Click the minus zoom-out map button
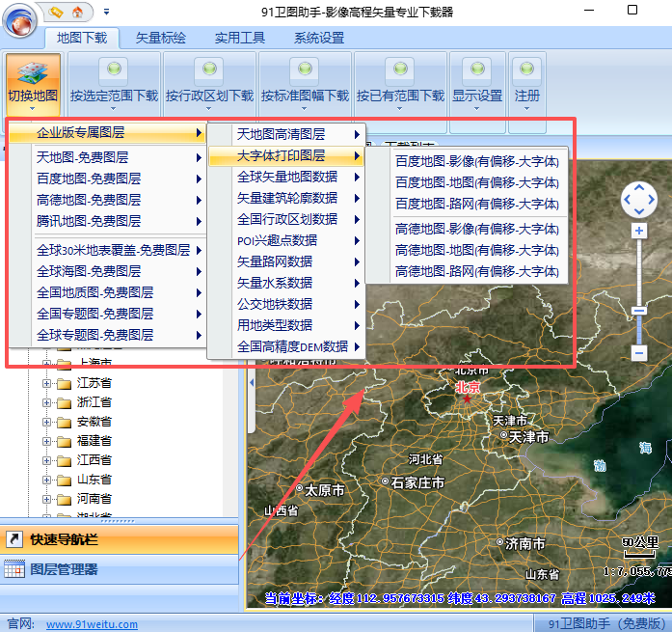 639,353
